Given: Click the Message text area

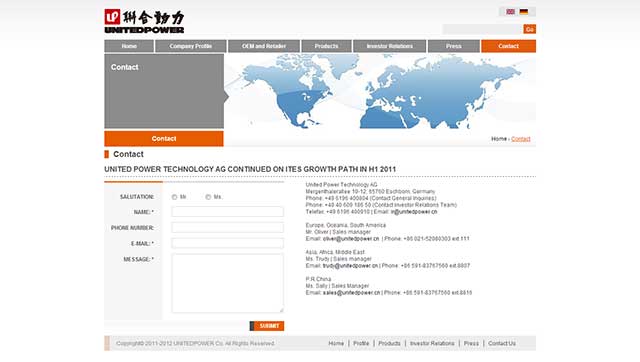Looking at the screenshot, I should (228, 283).
